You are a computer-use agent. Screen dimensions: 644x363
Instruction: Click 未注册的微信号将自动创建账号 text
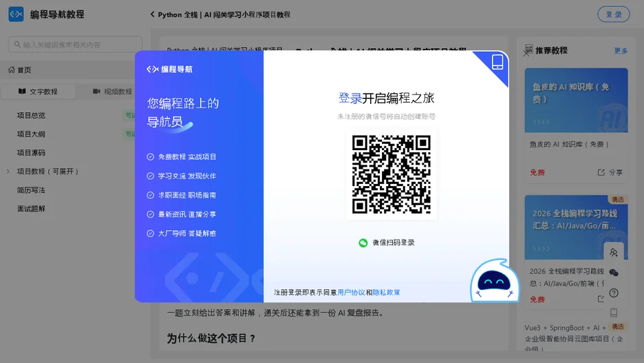pyautogui.click(x=386, y=116)
